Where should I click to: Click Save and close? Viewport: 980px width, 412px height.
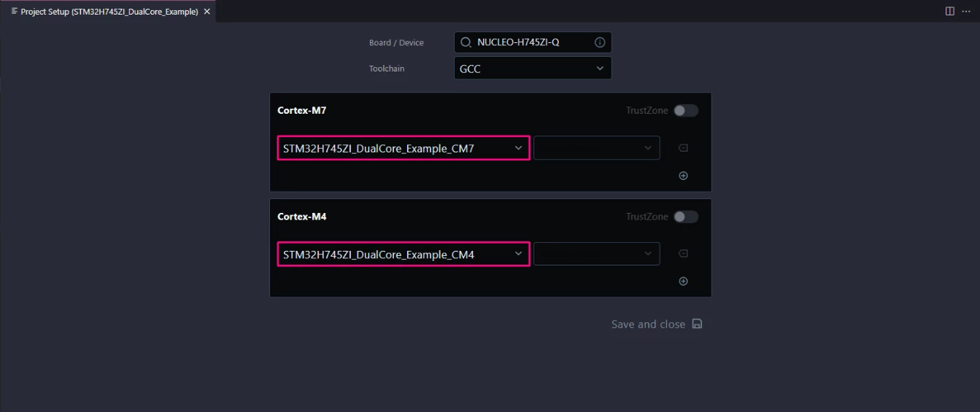coord(657,324)
